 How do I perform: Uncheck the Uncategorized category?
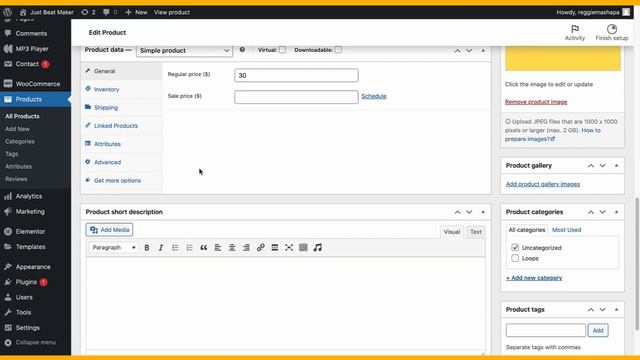pyautogui.click(x=515, y=247)
